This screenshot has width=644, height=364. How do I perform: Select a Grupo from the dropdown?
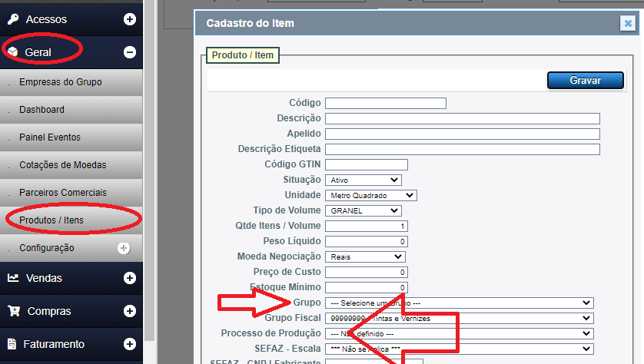point(459,303)
